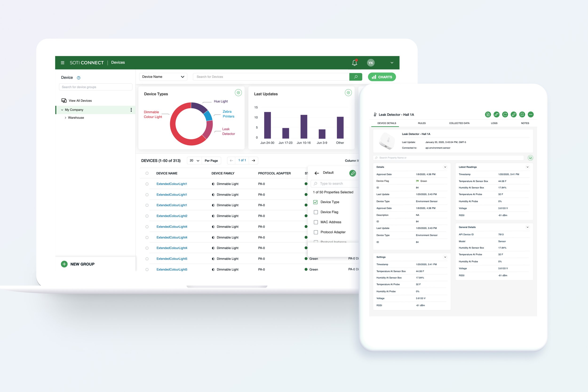
Task: Open the hamburger navigation menu
Action: pos(63,63)
